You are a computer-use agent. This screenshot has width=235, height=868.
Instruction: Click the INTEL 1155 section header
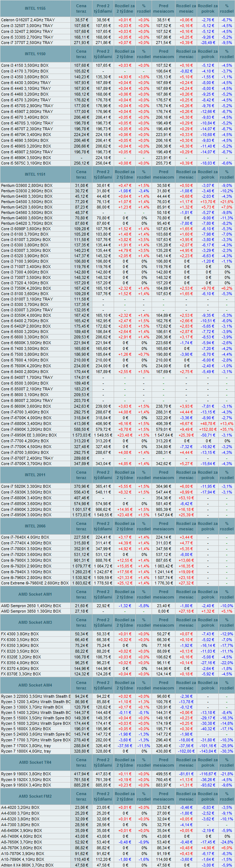[x=35, y=8]
